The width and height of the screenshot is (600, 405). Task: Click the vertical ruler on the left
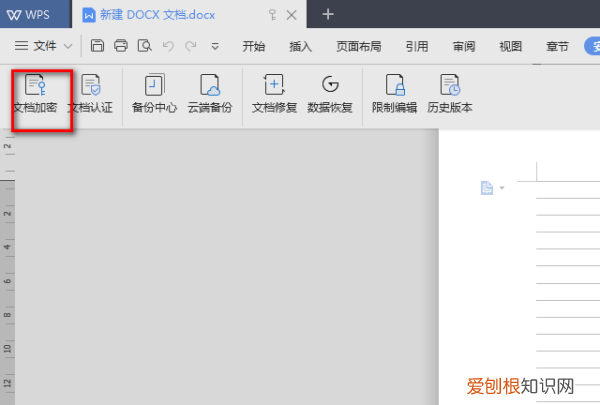tap(7, 267)
